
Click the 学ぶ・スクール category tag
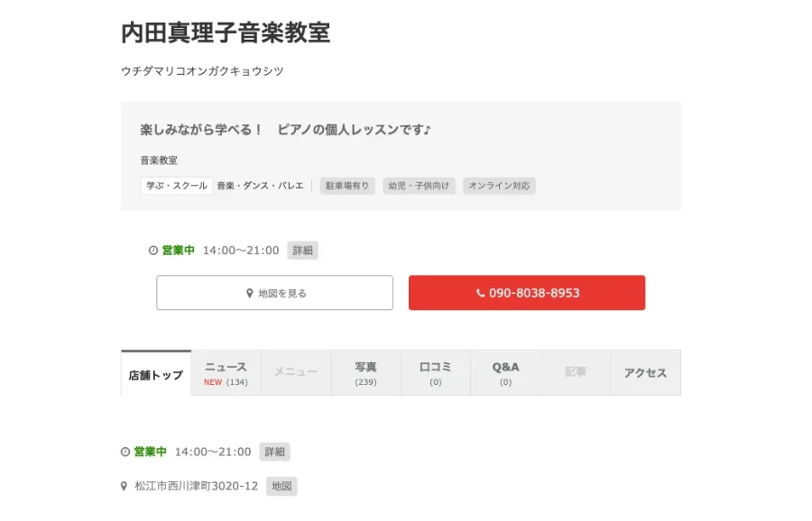(177, 186)
